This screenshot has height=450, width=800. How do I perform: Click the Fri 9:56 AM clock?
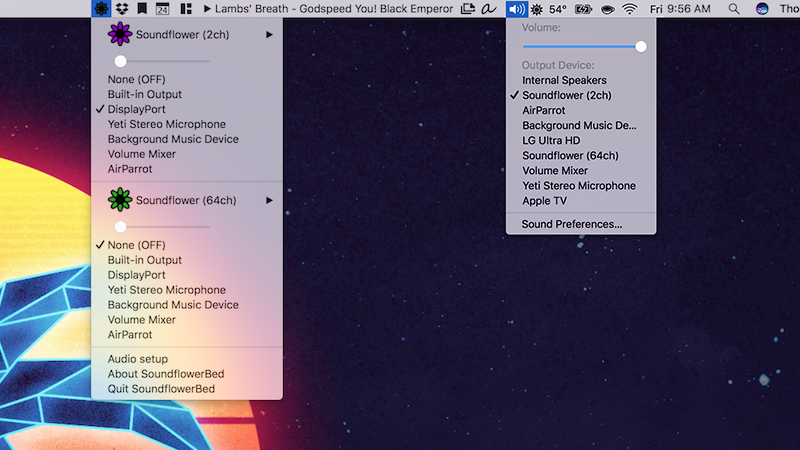(680, 9)
